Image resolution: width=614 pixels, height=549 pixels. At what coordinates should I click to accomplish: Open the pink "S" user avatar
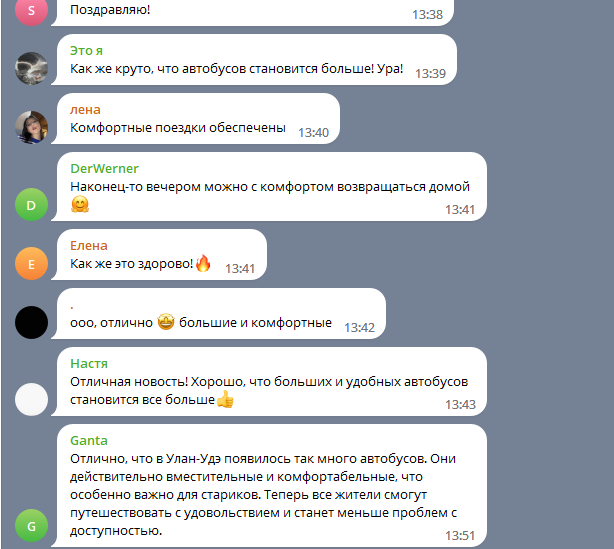tap(31, 10)
